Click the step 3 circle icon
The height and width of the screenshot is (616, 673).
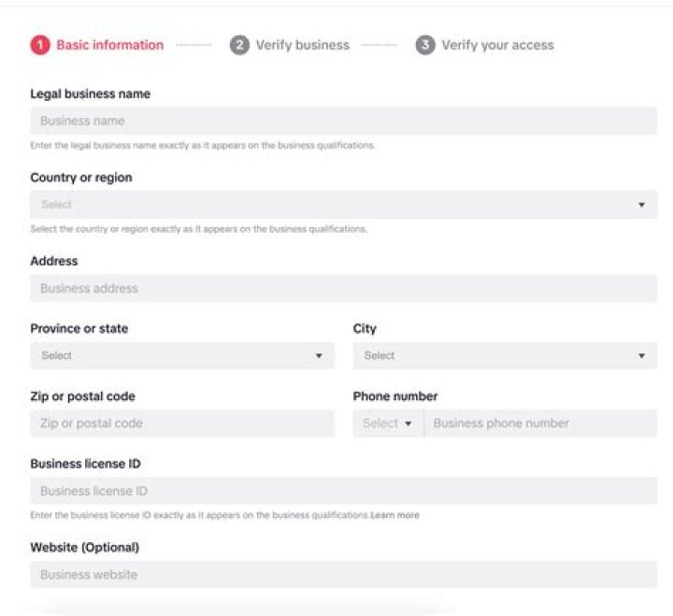click(425, 45)
